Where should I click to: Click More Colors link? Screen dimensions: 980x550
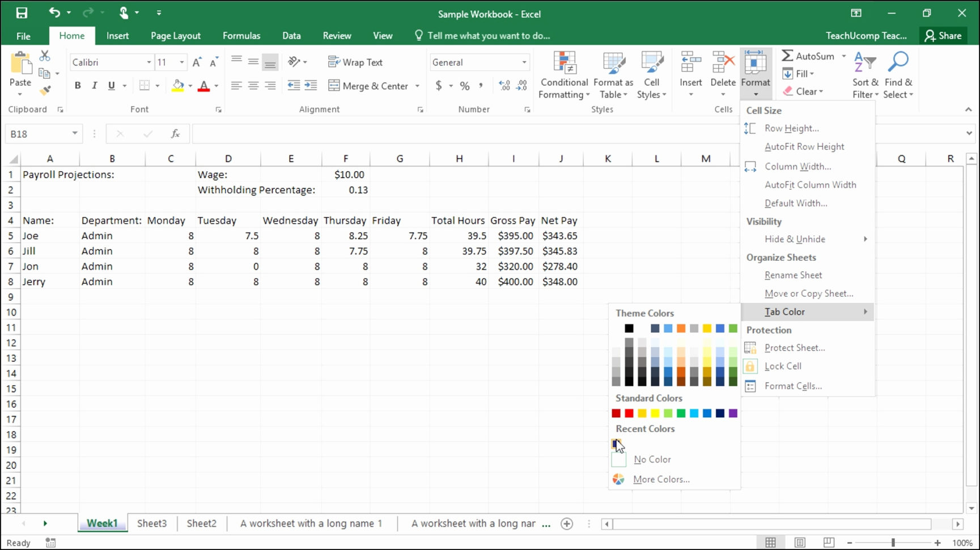coord(661,479)
